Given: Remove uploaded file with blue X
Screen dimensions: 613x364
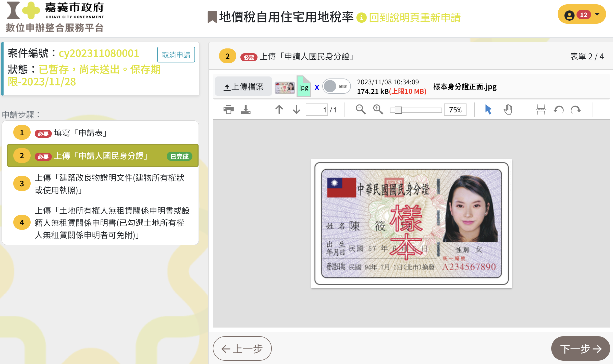Looking at the screenshot, I should pyautogui.click(x=317, y=87).
